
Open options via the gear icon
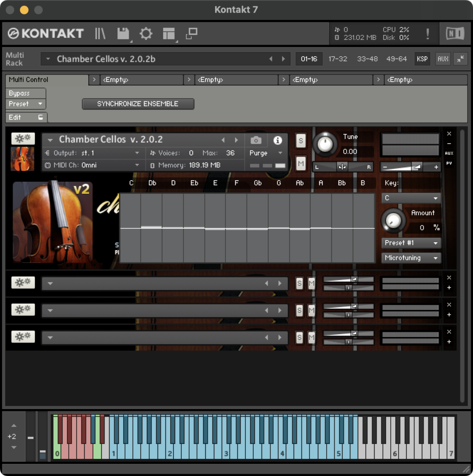(146, 33)
